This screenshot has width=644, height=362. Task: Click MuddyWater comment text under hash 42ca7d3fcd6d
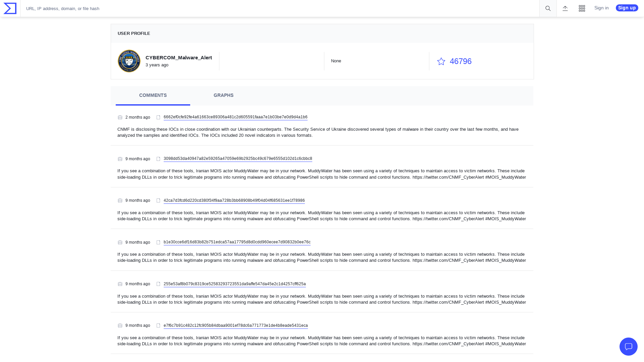322,216
